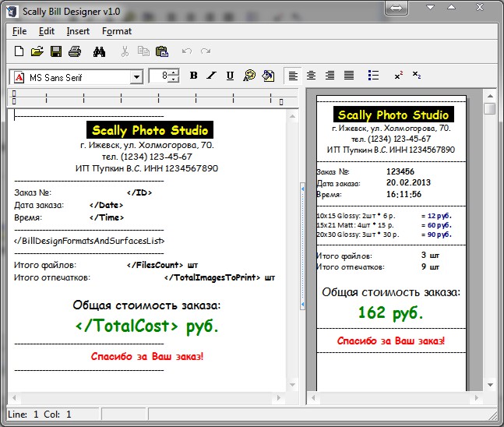Screen dimensions: 504x427
Task: Align text right
Action: 330,76
